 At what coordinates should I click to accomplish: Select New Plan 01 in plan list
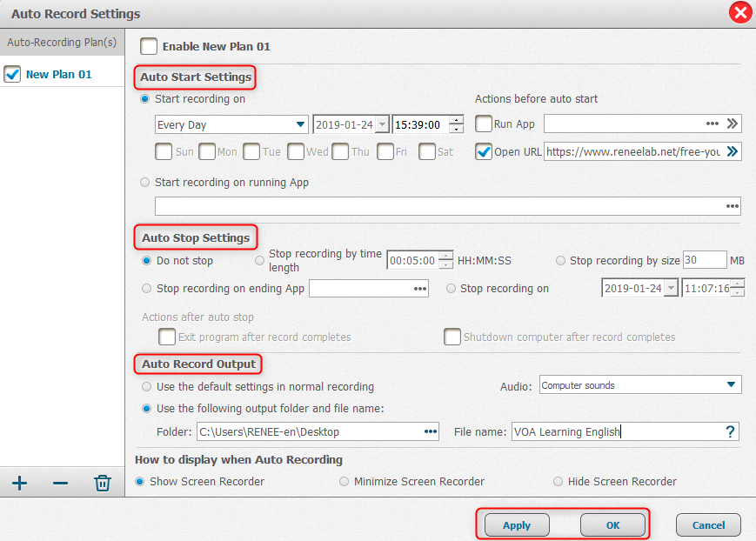[58, 75]
